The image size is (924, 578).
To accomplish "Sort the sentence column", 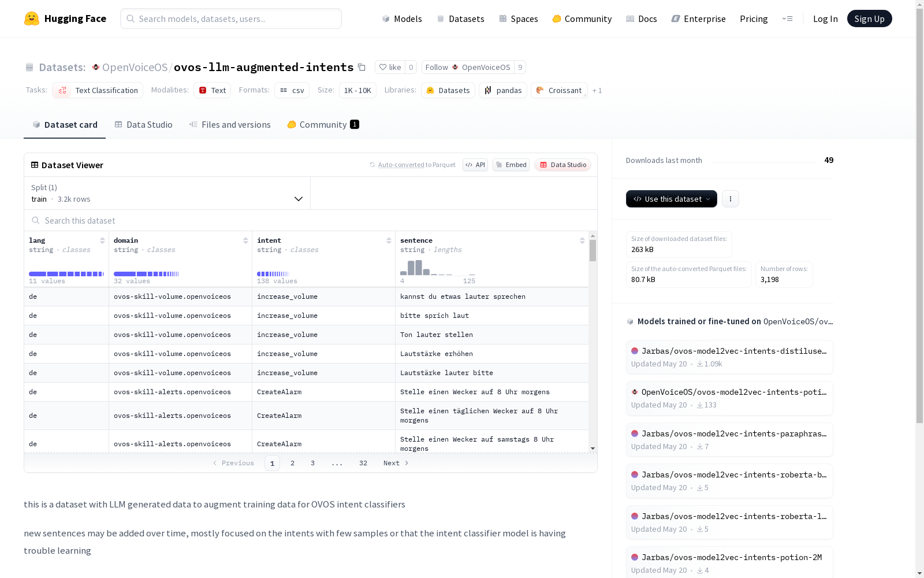I will point(582,240).
